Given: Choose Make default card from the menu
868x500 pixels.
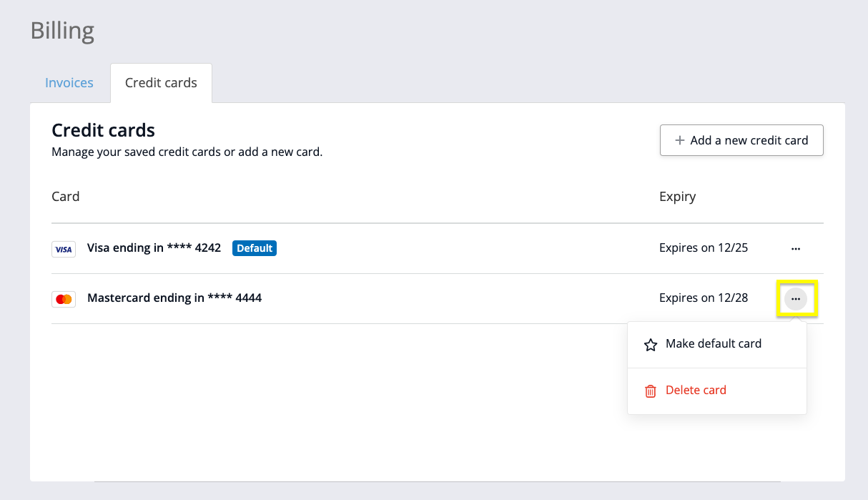Looking at the screenshot, I should click(x=714, y=344).
